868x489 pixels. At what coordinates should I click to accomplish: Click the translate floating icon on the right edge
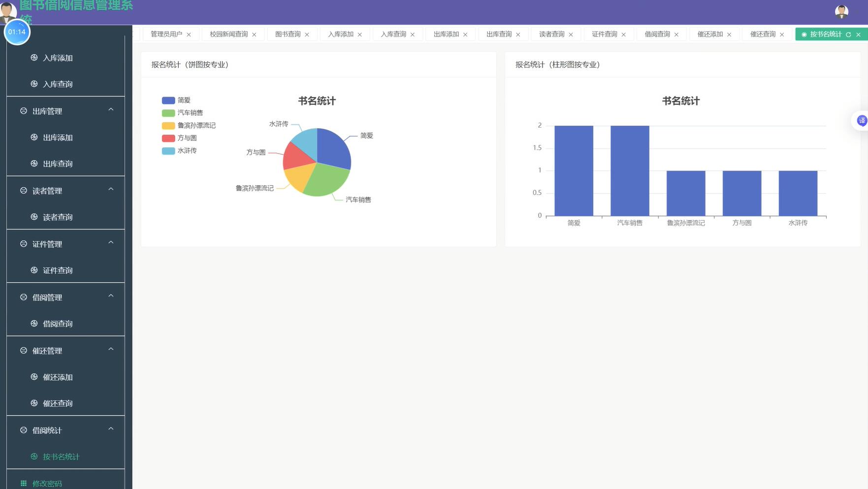pos(862,121)
